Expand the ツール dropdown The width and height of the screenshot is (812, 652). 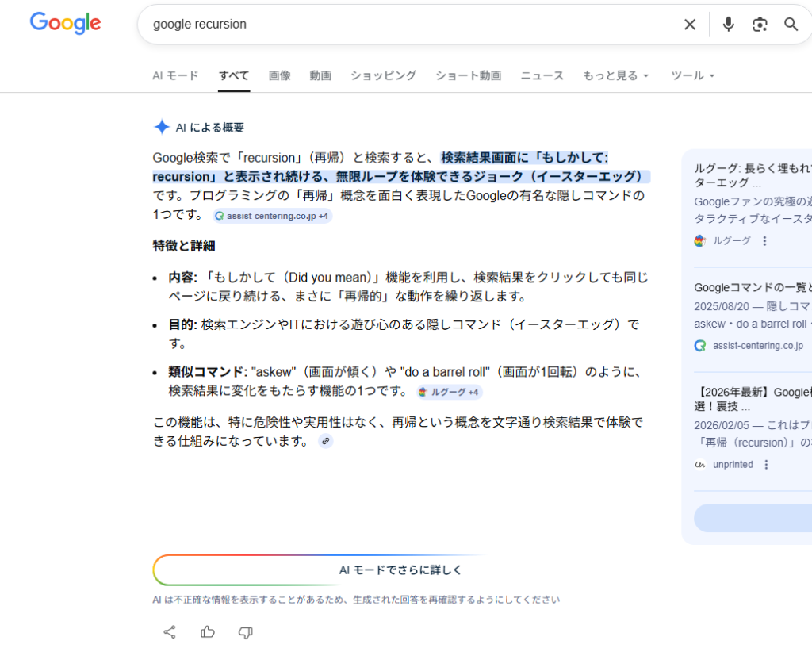(x=693, y=75)
